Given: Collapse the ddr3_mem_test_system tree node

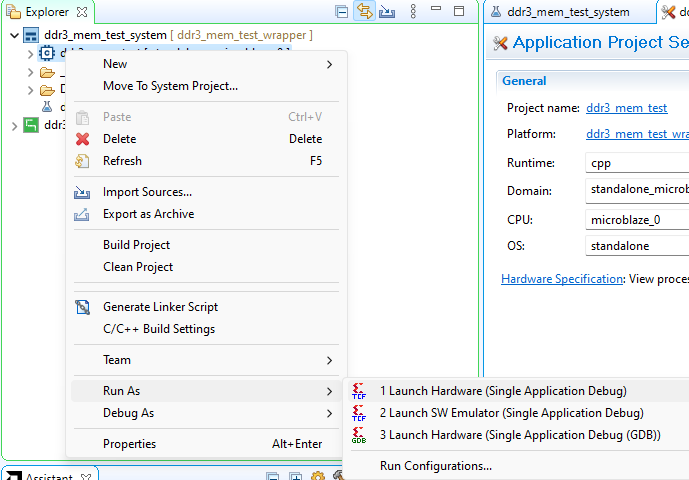Looking at the screenshot, I should coord(13,36).
